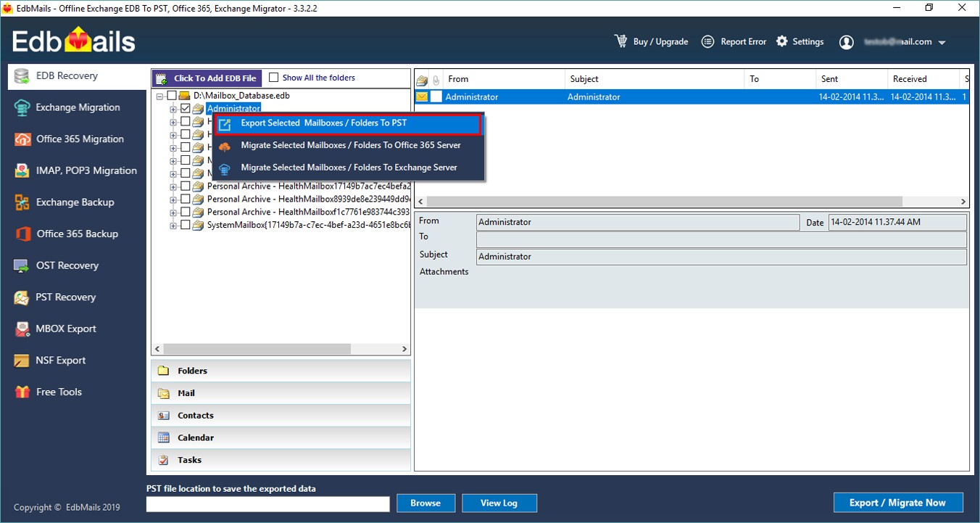Expand the Administrator mailbox tree node
Viewport: 980px width, 523px height.
(x=173, y=109)
